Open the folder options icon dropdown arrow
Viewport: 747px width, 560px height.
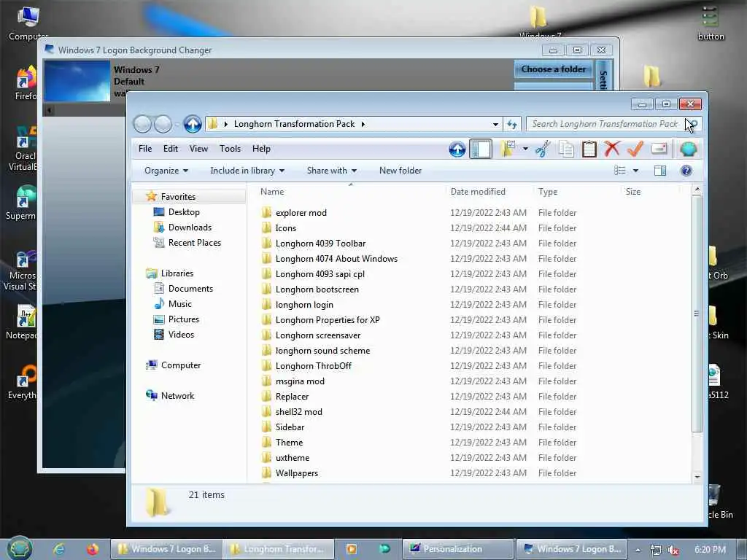[525, 149]
